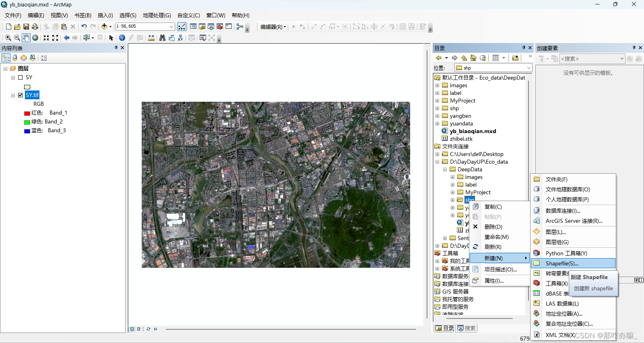Switch to the 目录 tab at the bottom

(x=445, y=328)
